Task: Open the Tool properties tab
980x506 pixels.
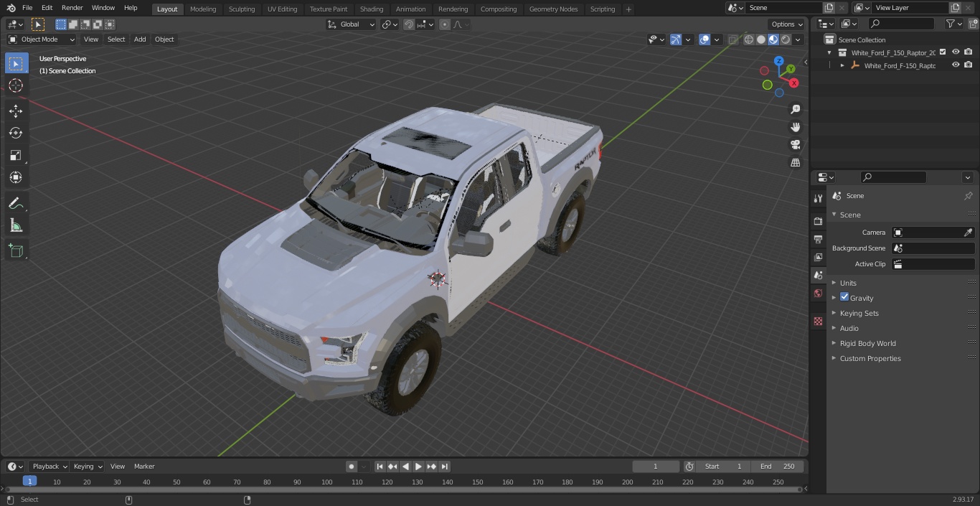Action: 818,199
